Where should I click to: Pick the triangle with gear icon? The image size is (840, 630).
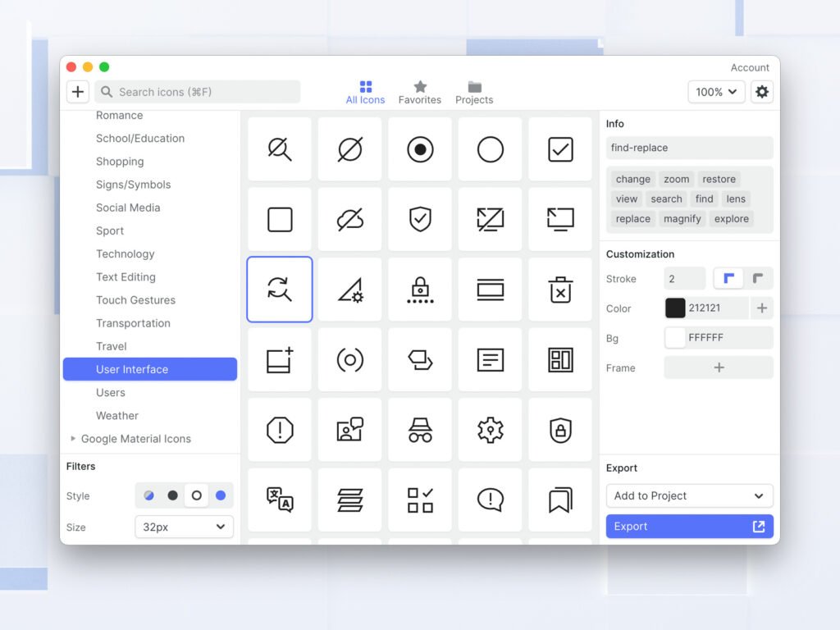349,290
